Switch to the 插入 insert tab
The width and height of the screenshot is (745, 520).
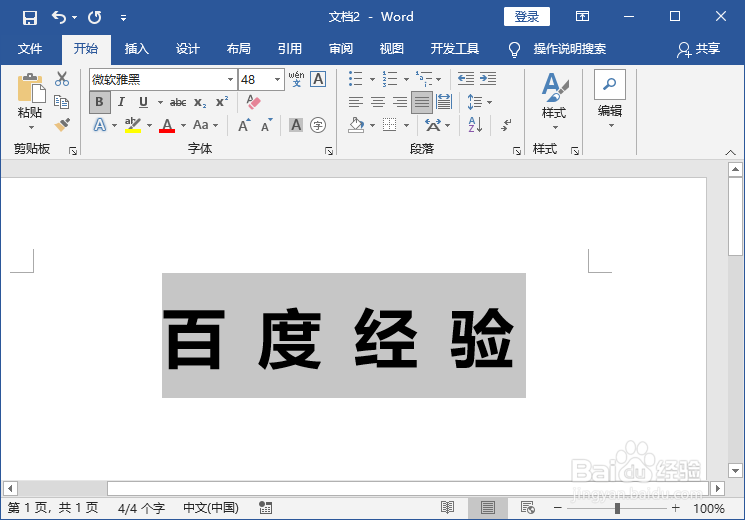137,48
